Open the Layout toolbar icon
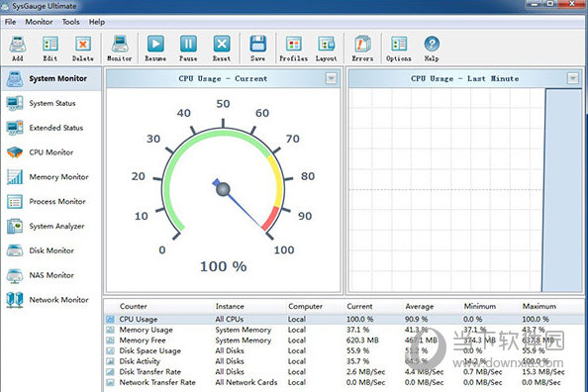 pyautogui.click(x=326, y=49)
